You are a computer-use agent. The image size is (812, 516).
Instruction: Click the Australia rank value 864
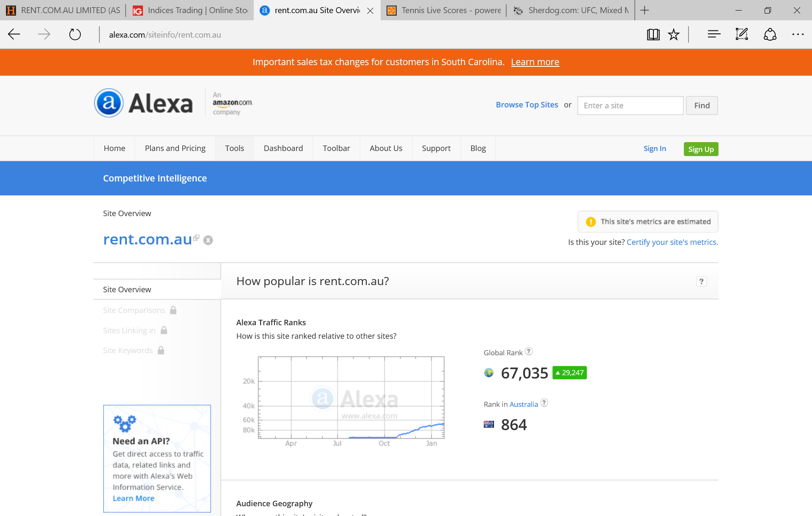(514, 425)
